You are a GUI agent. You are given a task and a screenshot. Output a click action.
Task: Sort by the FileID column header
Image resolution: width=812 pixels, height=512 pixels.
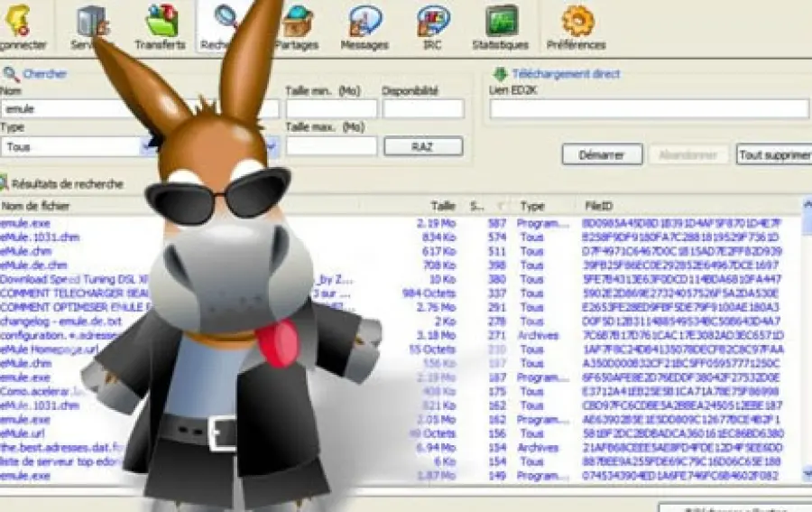click(x=599, y=206)
